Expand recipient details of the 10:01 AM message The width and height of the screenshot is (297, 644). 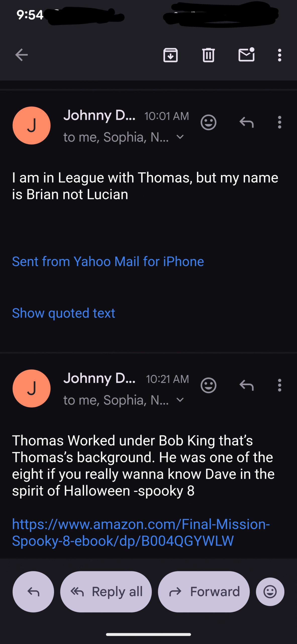pos(180,137)
